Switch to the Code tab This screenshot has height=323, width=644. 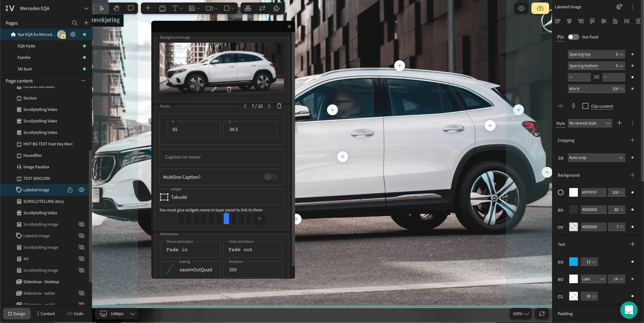click(x=75, y=314)
